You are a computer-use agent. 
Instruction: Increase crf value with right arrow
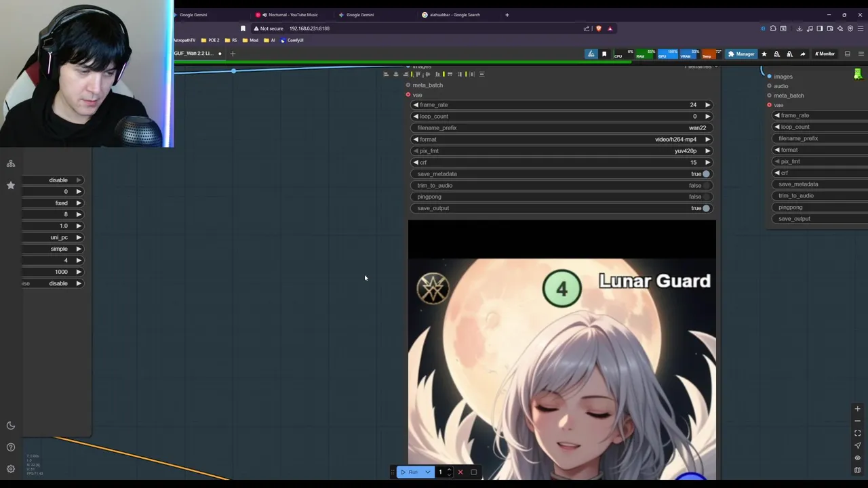[707, 163]
